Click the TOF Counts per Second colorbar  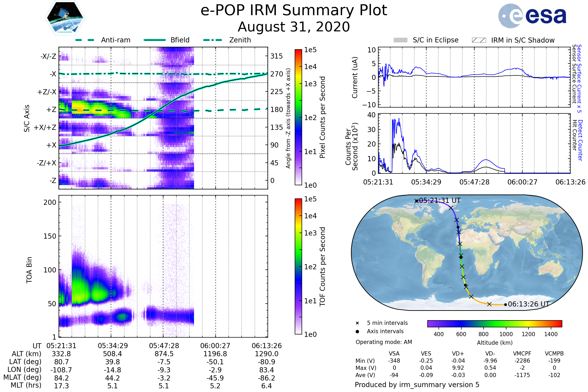298,266
